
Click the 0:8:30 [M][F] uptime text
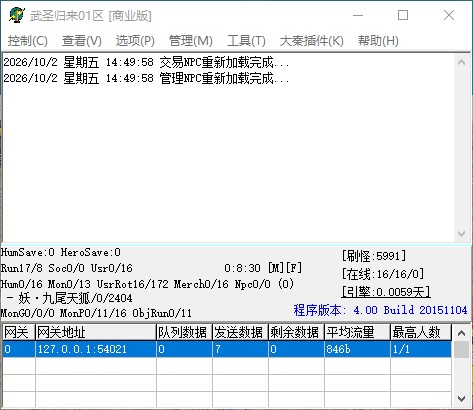[x=263, y=268]
